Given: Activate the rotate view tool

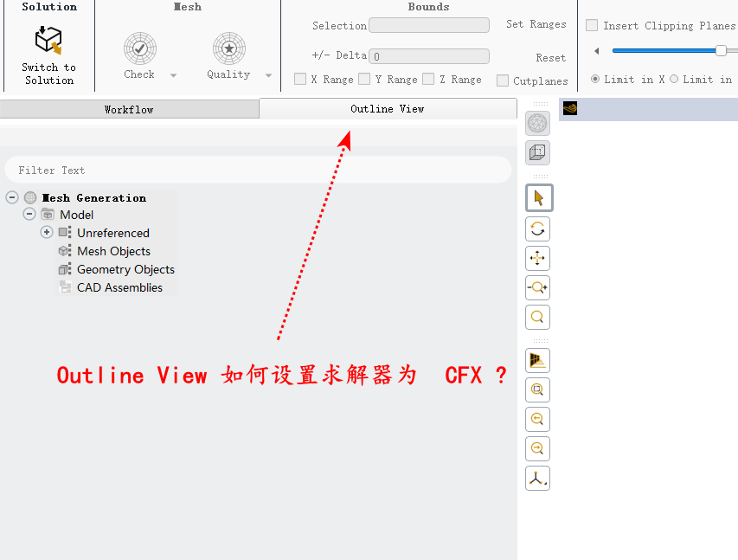Looking at the screenshot, I should [537, 229].
